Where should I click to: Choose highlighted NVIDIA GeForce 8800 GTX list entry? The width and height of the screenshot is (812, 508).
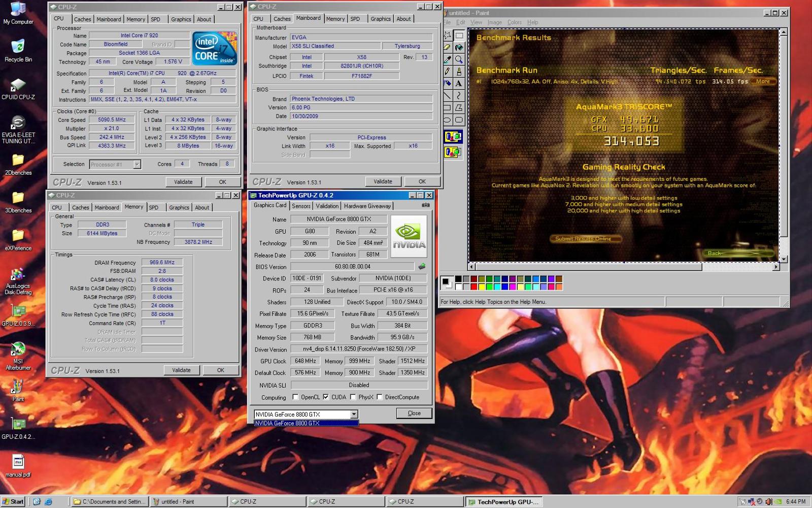click(x=306, y=423)
